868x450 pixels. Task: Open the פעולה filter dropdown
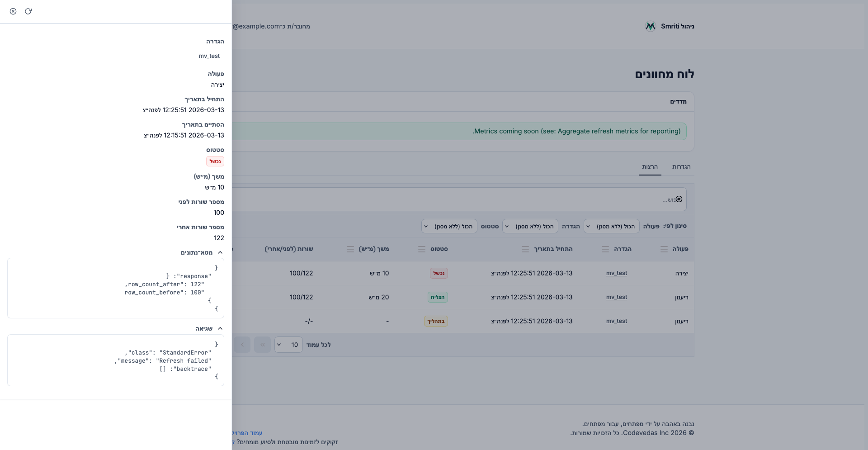tap(611, 226)
